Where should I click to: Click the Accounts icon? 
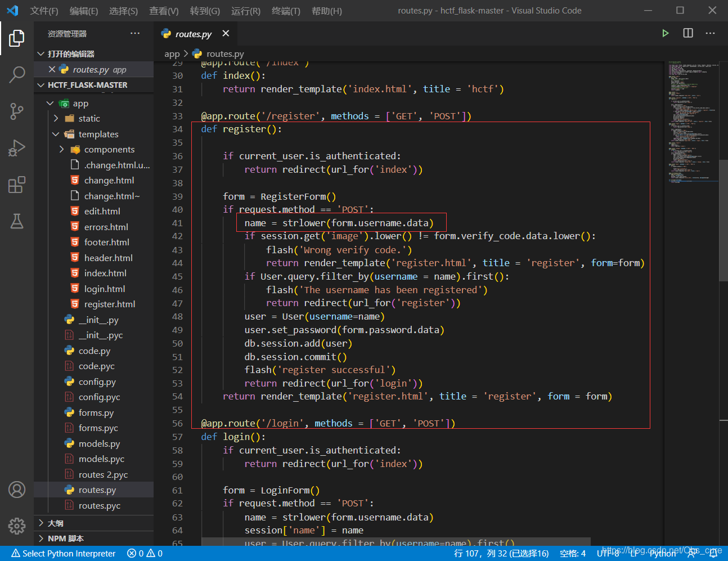click(17, 490)
